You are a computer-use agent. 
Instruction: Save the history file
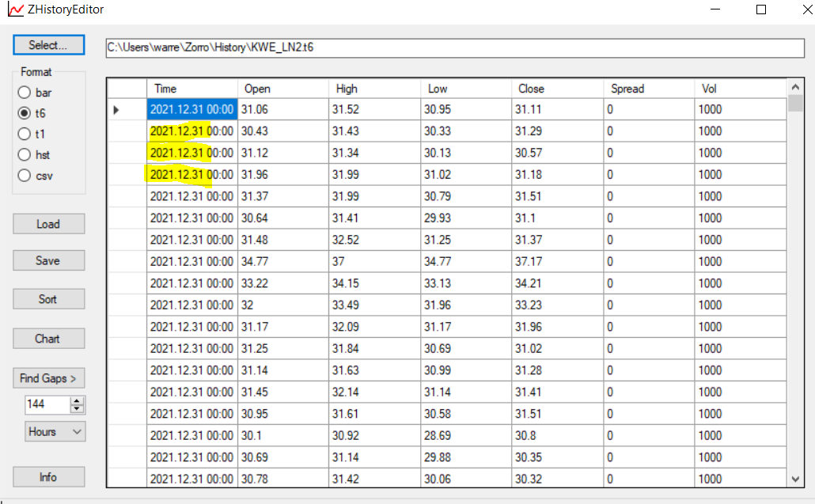pyautogui.click(x=48, y=260)
